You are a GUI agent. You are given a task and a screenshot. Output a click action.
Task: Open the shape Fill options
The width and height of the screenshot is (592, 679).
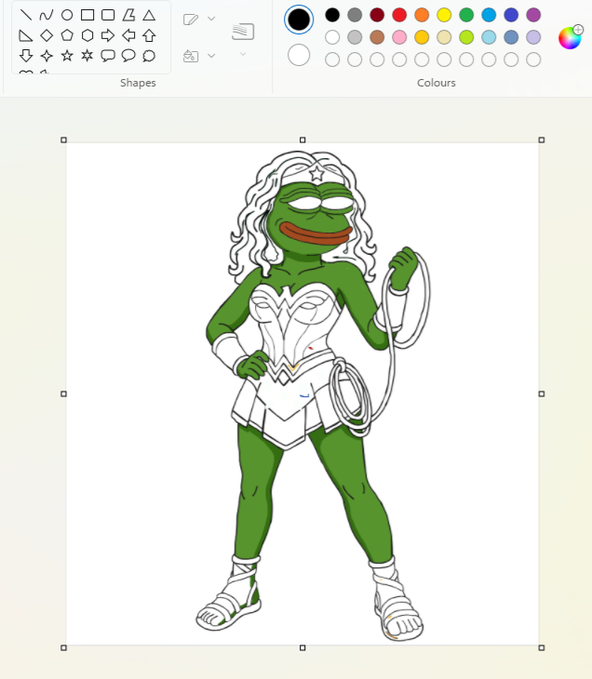click(199, 56)
